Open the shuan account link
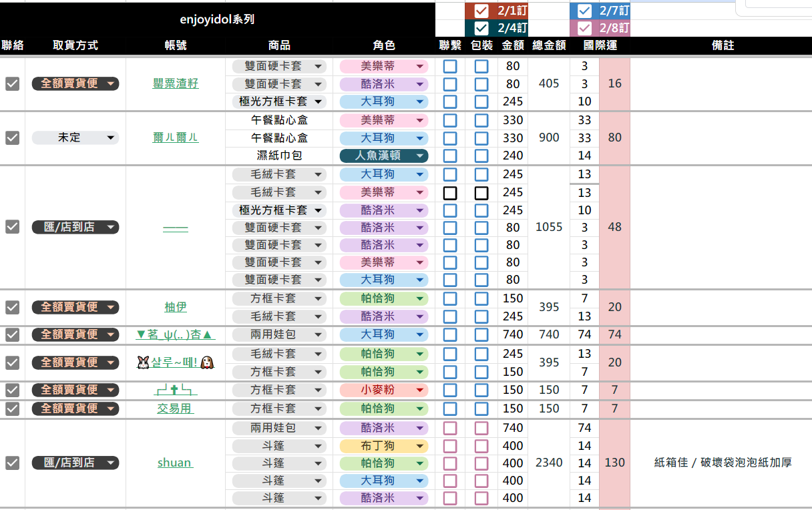This screenshot has height=510, width=812. click(175, 463)
